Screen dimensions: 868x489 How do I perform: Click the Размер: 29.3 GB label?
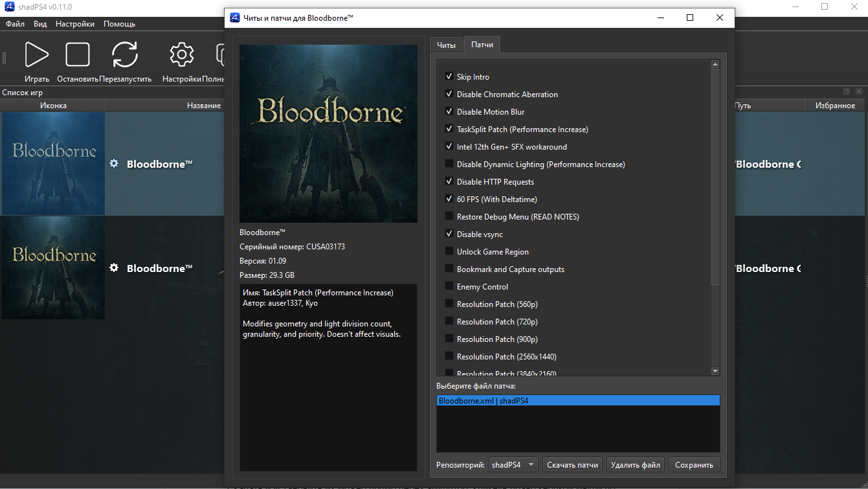pyautogui.click(x=267, y=275)
